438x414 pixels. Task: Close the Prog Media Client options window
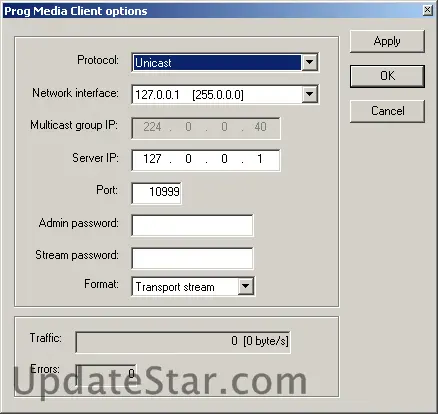(427, 10)
